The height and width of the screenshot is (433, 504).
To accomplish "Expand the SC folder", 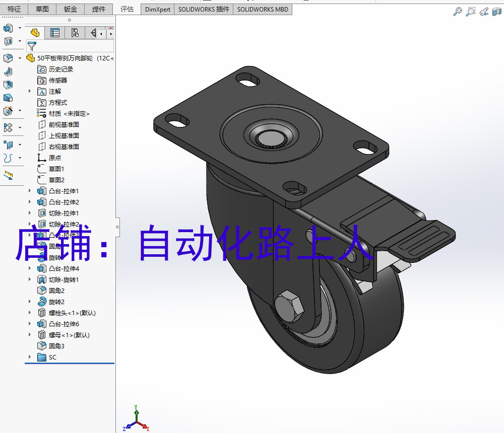I will [30, 357].
